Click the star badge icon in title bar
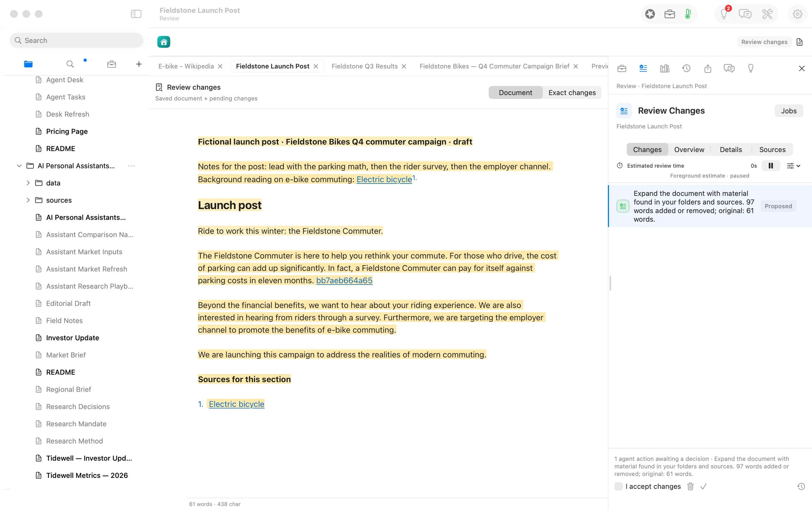This screenshot has height=510, width=812. (x=650, y=14)
